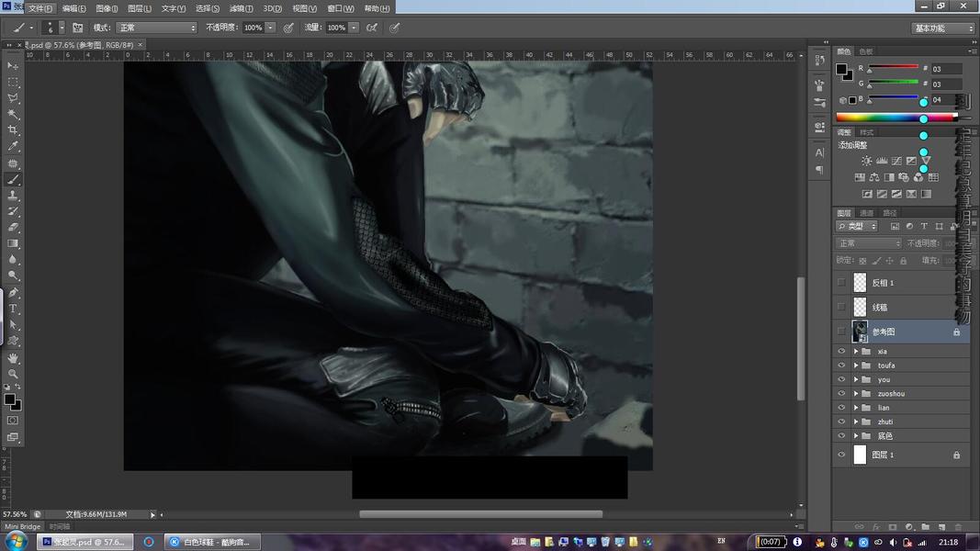Select the Gradient tool
Viewport: 980px width, 551px height.
click(13, 243)
